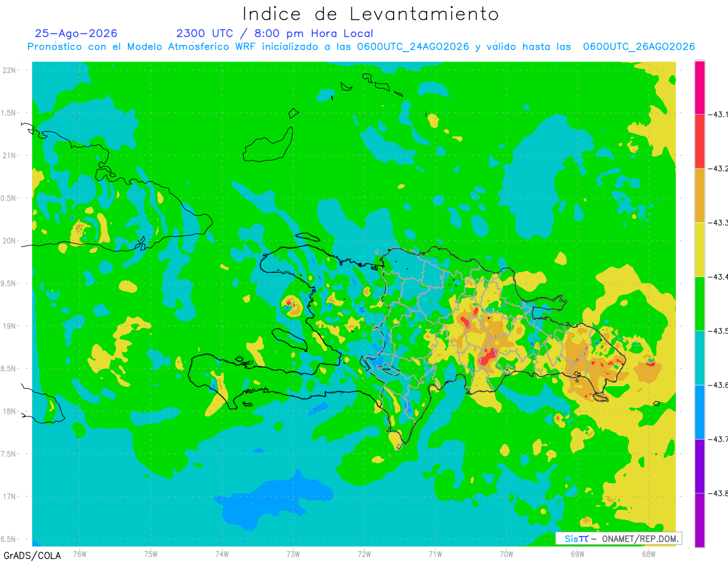Click the '18N' latitude label
Viewport: 728px width, 562px height.
[x=10, y=411]
